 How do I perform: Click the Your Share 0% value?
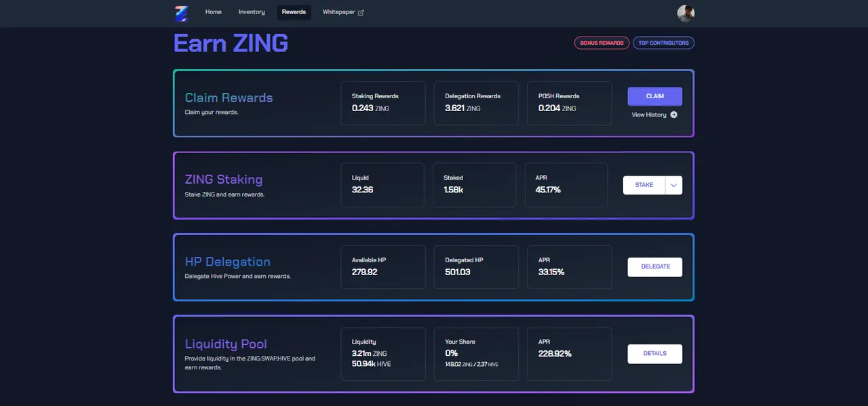452,353
